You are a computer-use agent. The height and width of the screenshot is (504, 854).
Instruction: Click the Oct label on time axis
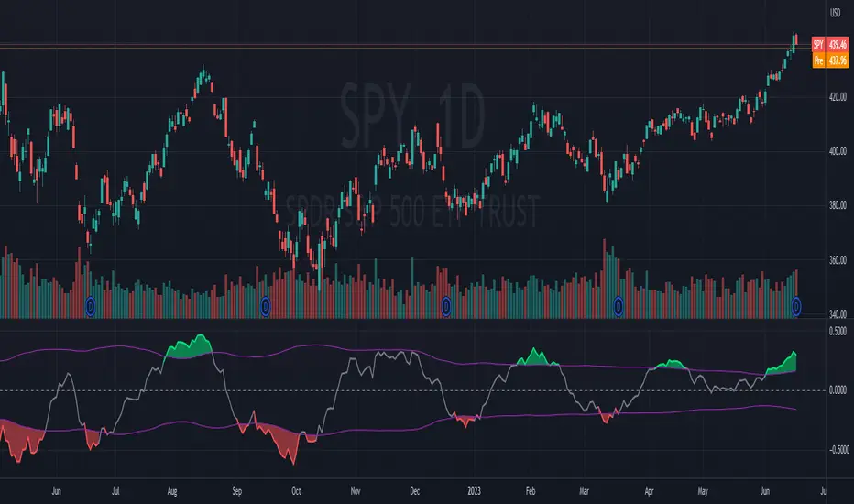296,491
